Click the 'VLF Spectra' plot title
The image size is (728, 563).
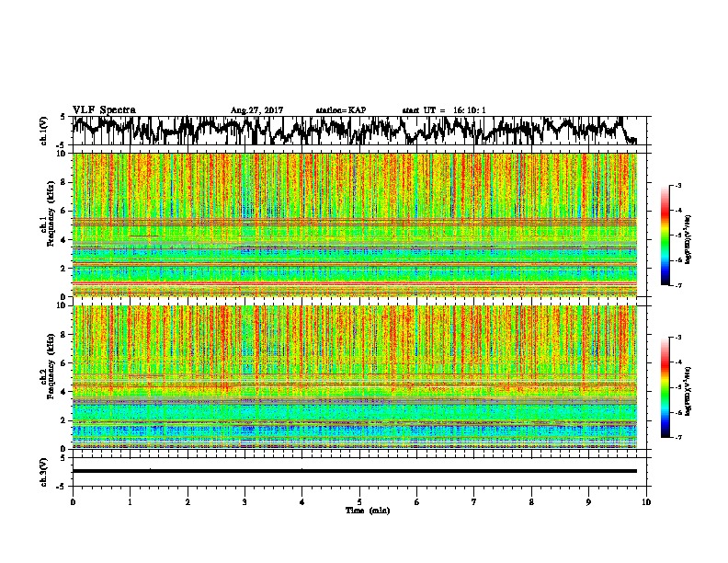(x=104, y=110)
